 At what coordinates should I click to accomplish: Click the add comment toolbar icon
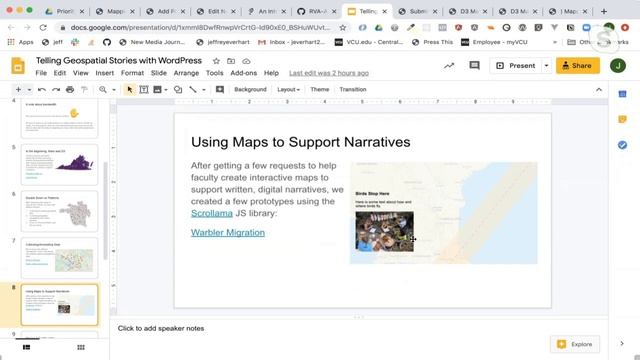pos(220,89)
